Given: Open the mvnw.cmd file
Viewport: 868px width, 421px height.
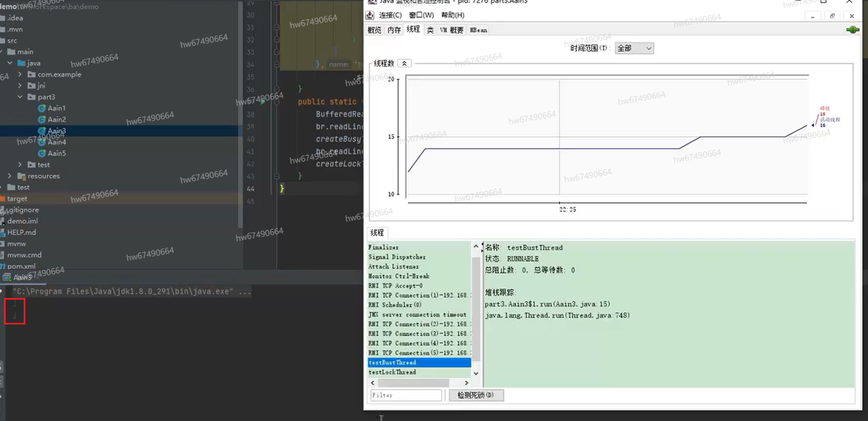Looking at the screenshot, I should point(24,255).
